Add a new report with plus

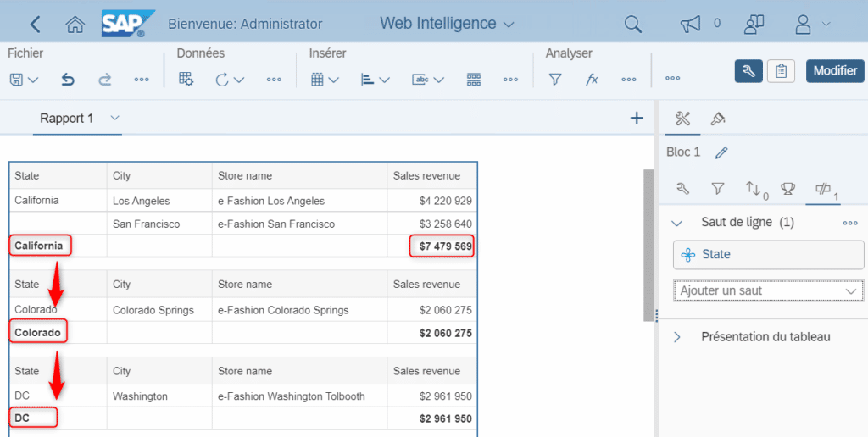637,117
